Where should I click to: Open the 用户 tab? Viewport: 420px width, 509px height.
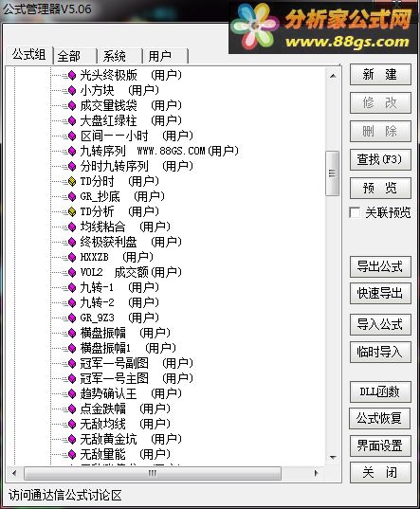pos(165,57)
